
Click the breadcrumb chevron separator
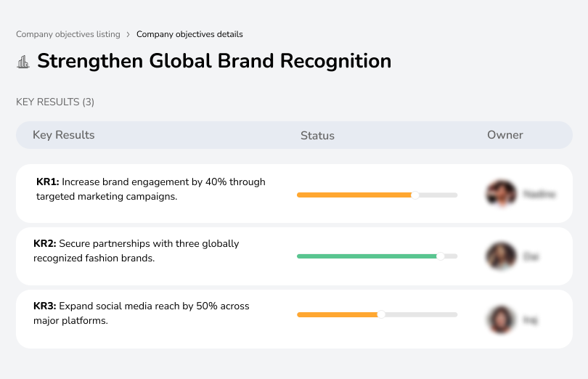coord(128,34)
